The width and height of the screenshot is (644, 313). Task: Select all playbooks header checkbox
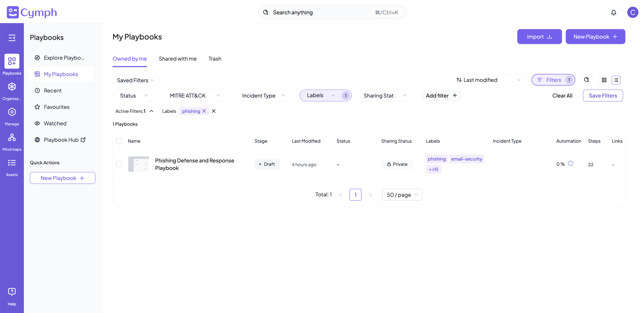(x=119, y=141)
